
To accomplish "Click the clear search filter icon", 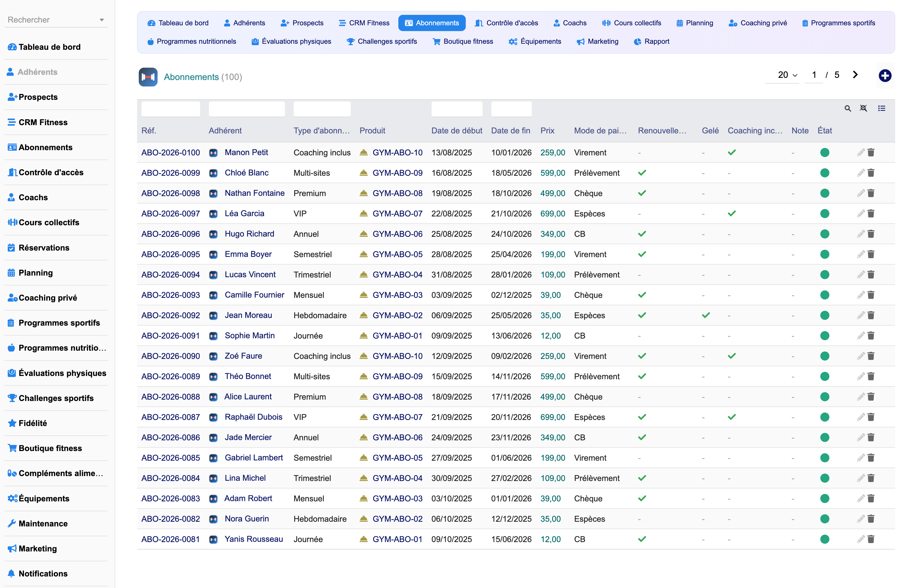I will (863, 108).
